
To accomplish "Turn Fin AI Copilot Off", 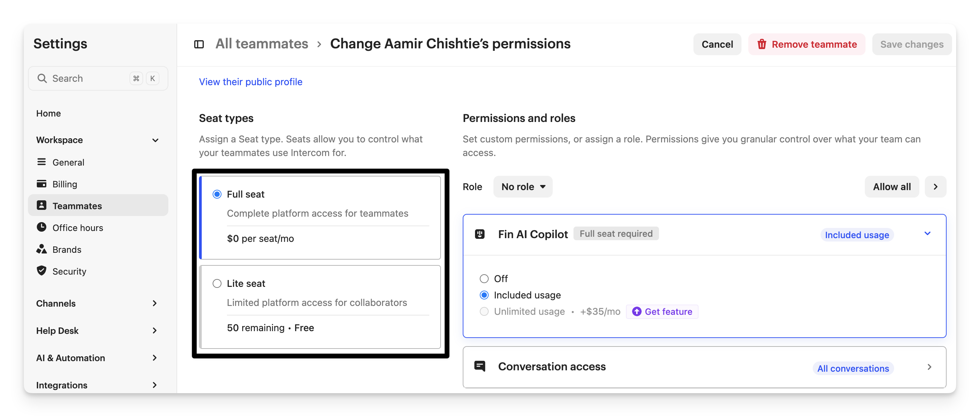I will [484, 278].
